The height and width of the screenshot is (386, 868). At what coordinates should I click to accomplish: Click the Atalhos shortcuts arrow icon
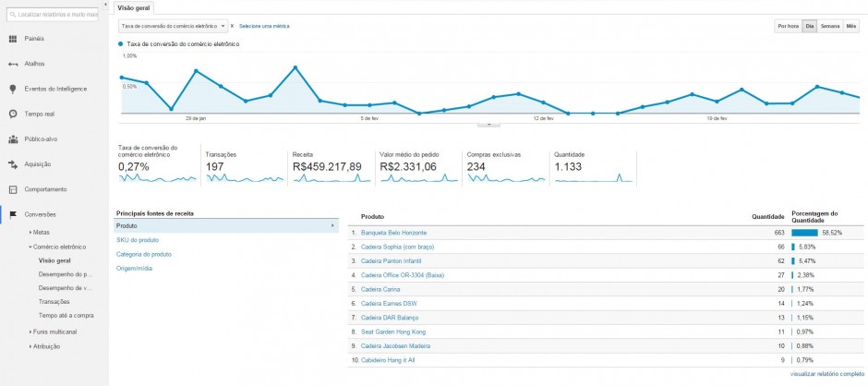(x=13, y=65)
